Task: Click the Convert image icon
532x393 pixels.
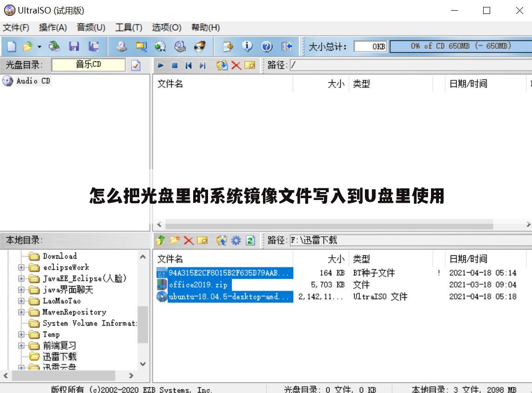Action: pos(160,46)
